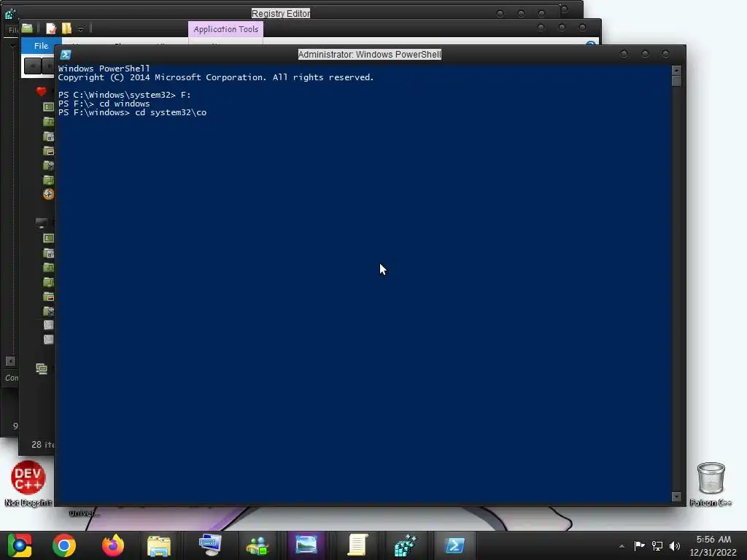Collapse the top tree node in Registry Editor
Screen dimensions: 747x560
13,46
